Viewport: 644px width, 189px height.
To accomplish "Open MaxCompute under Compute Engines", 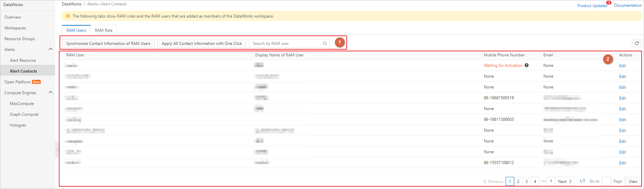I will pos(22,104).
